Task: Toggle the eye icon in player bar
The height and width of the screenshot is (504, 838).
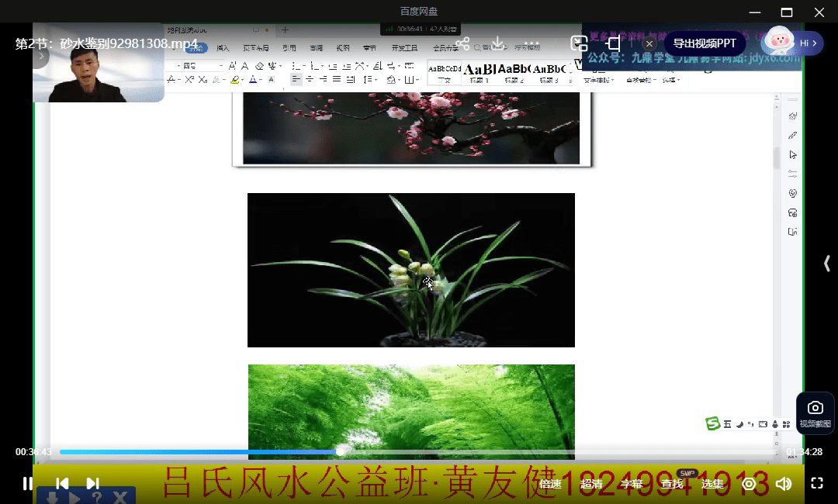Action: pyautogui.click(x=749, y=484)
